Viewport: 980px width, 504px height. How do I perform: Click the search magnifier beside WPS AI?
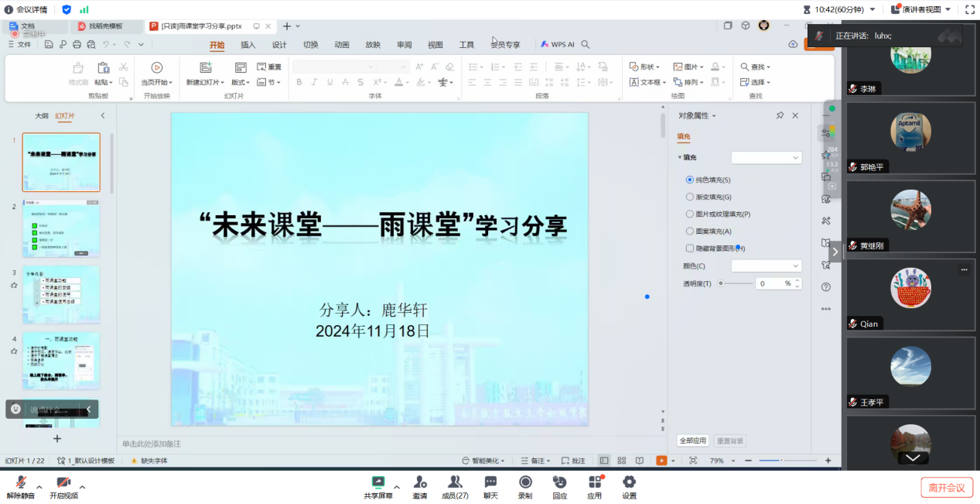(586, 45)
